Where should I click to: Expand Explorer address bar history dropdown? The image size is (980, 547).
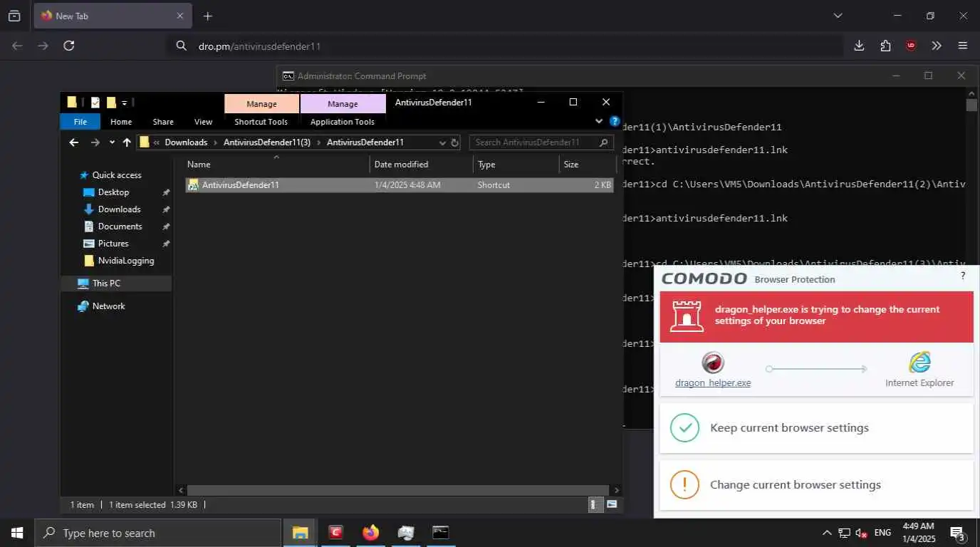tap(442, 142)
